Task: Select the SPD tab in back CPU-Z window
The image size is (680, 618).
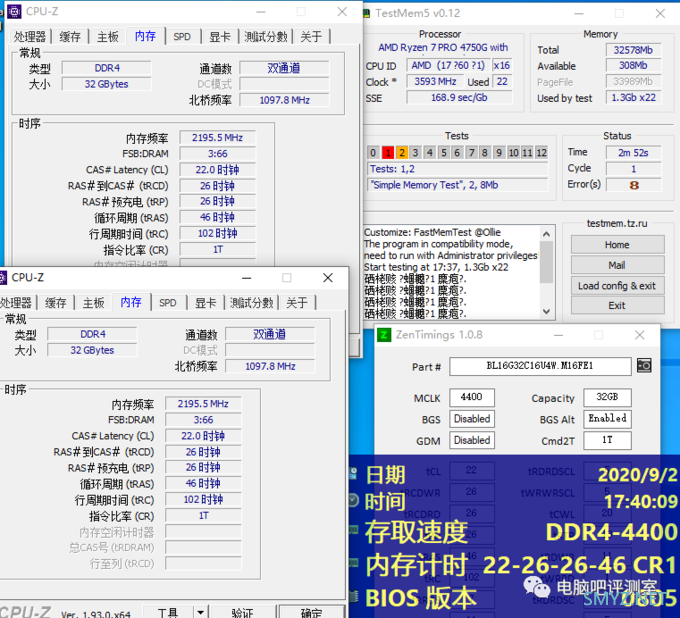Action: tap(182, 36)
